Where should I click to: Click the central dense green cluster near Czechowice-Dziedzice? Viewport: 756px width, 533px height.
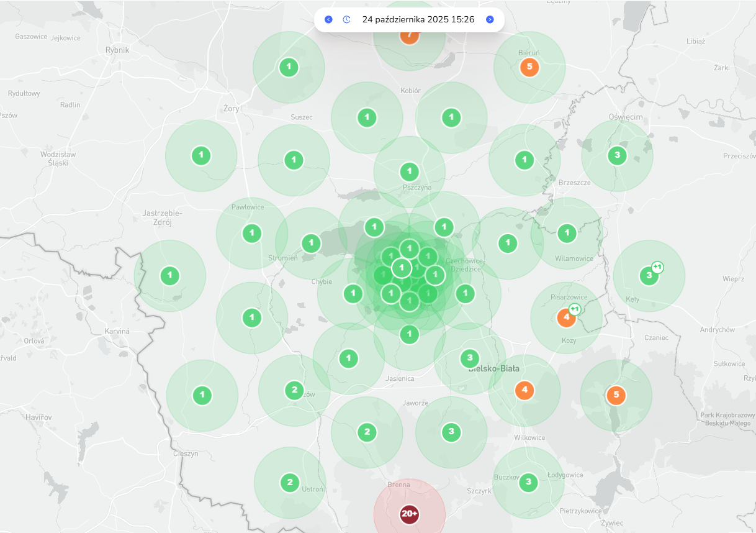tap(401, 268)
